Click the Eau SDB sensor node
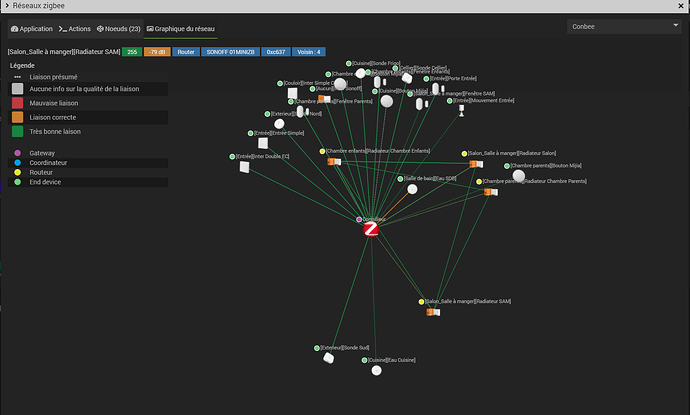The width and height of the screenshot is (690, 415). coord(412,189)
